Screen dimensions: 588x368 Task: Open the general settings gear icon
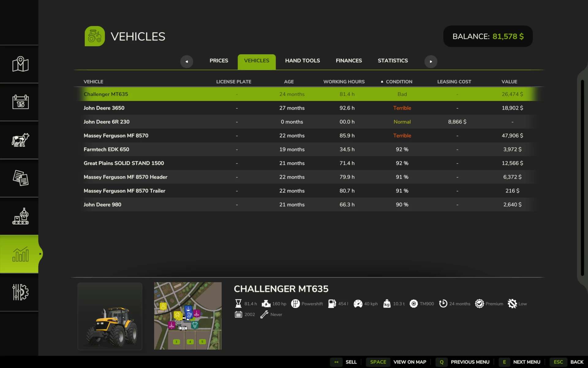click(x=19, y=292)
